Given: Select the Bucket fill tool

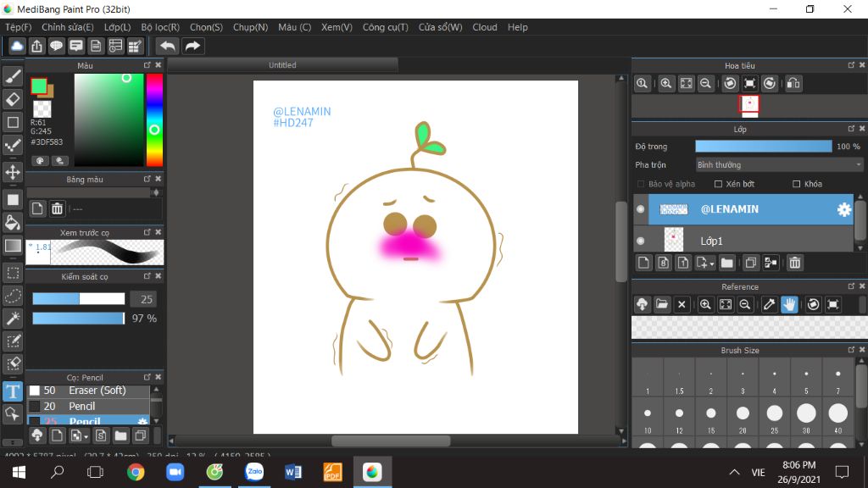Looking at the screenshot, I should (x=13, y=223).
